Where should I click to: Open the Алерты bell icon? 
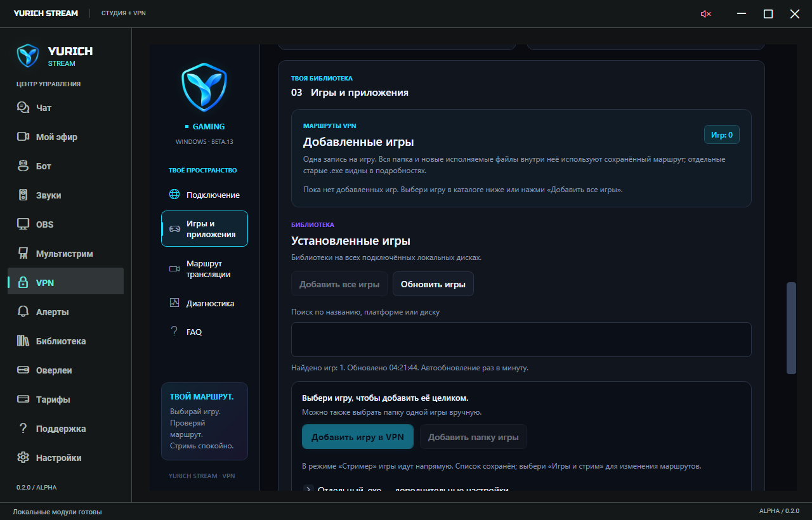[23, 312]
